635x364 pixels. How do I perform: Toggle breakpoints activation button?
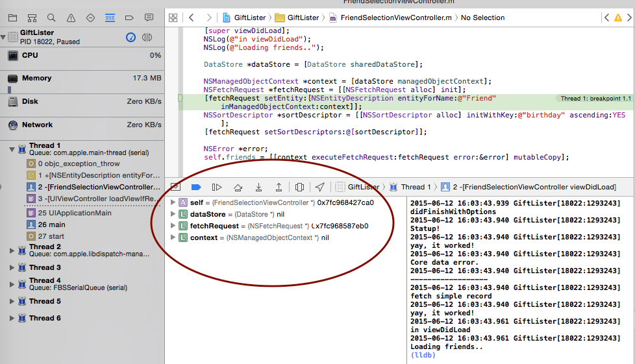tap(196, 187)
